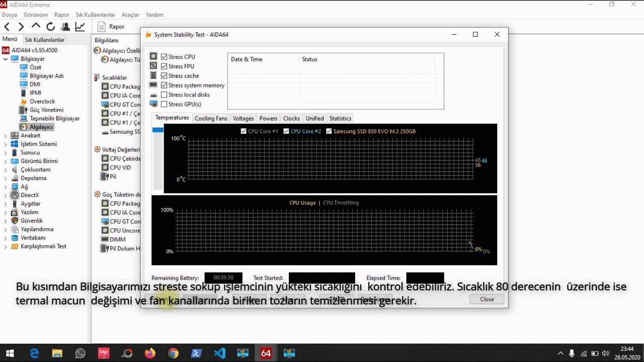
Task: Open the Windows Start menu
Action: 10,353
